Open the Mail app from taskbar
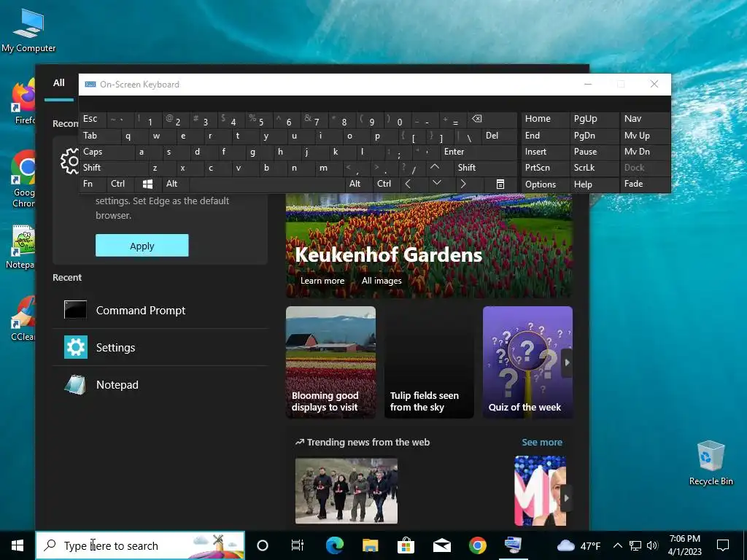Viewport: 747px width, 560px height. pyautogui.click(x=441, y=545)
